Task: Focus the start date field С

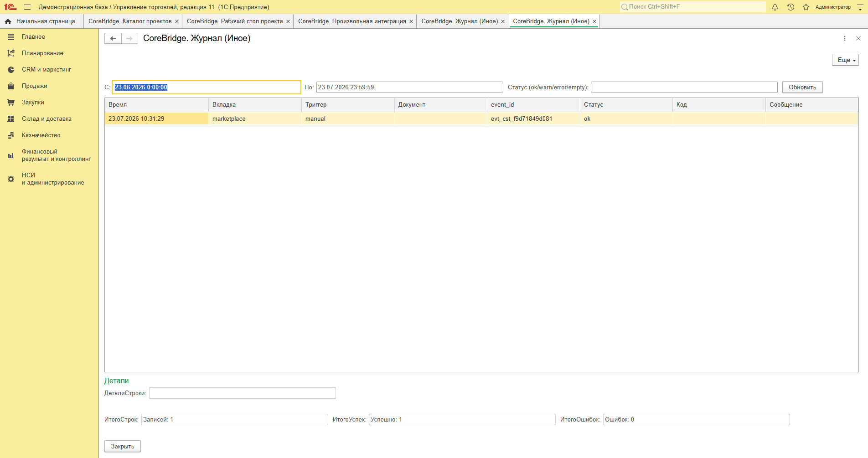Action: tap(207, 87)
